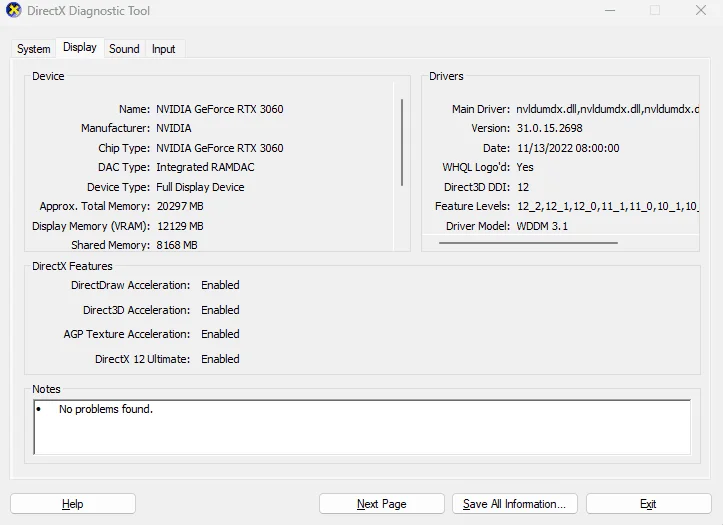Click AGP Texture Acceleration 'Enabled' value
Image resolution: width=723 pixels, height=525 pixels.
click(220, 334)
